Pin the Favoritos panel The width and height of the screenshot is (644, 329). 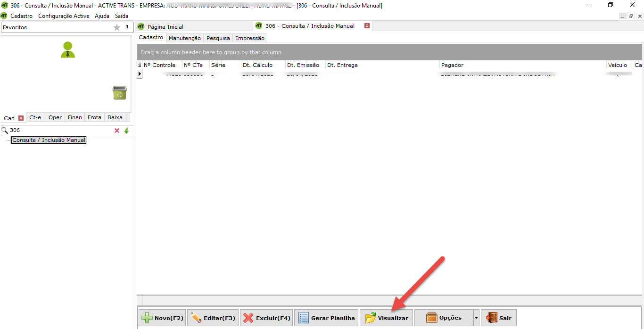[x=127, y=27]
